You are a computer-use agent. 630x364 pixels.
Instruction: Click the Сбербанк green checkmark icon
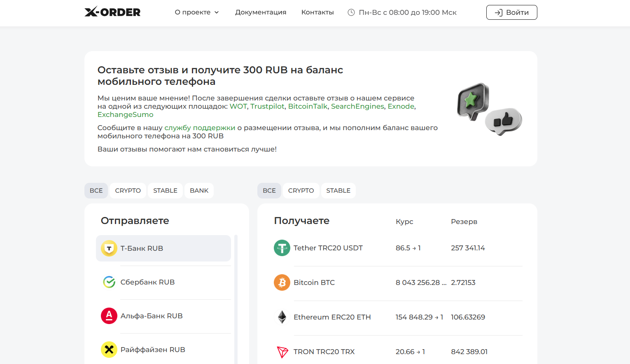coord(109,282)
